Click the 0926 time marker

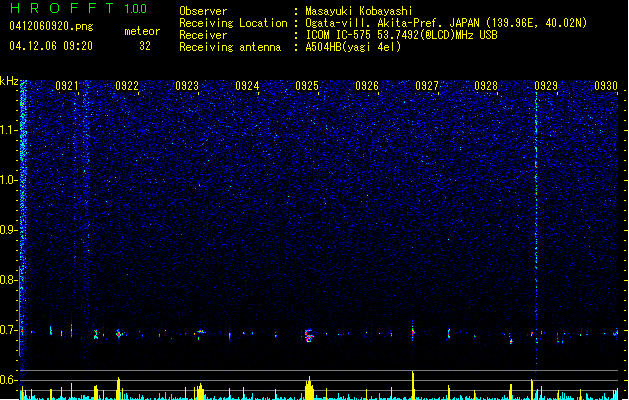(367, 86)
